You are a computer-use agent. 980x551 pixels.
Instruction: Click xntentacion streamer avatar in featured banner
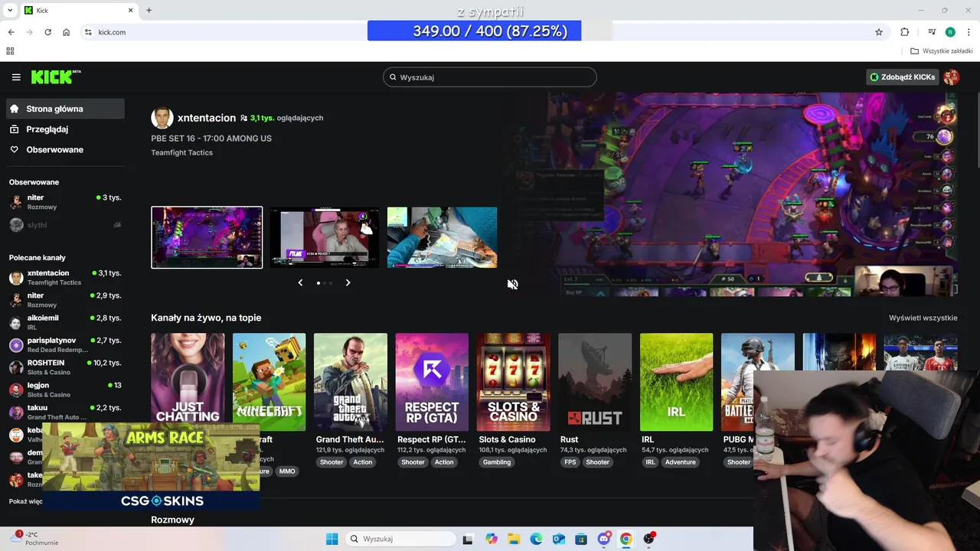tap(162, 118)
